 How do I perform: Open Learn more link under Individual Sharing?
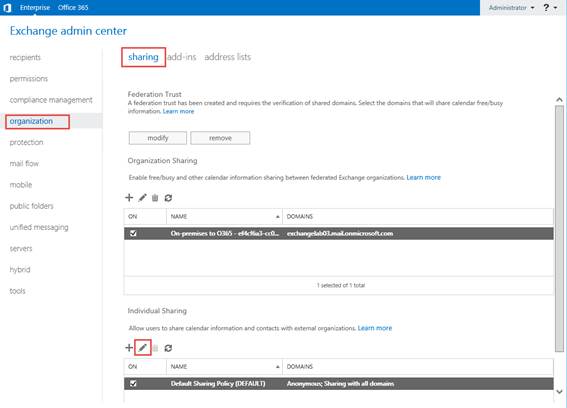tap(375, 328)
